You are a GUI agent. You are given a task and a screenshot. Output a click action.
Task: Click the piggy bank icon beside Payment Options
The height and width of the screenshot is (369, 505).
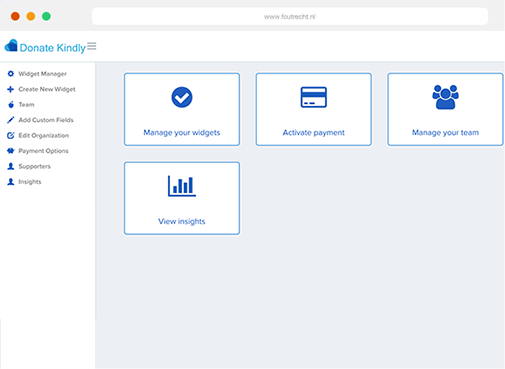[x=11, y=151]
